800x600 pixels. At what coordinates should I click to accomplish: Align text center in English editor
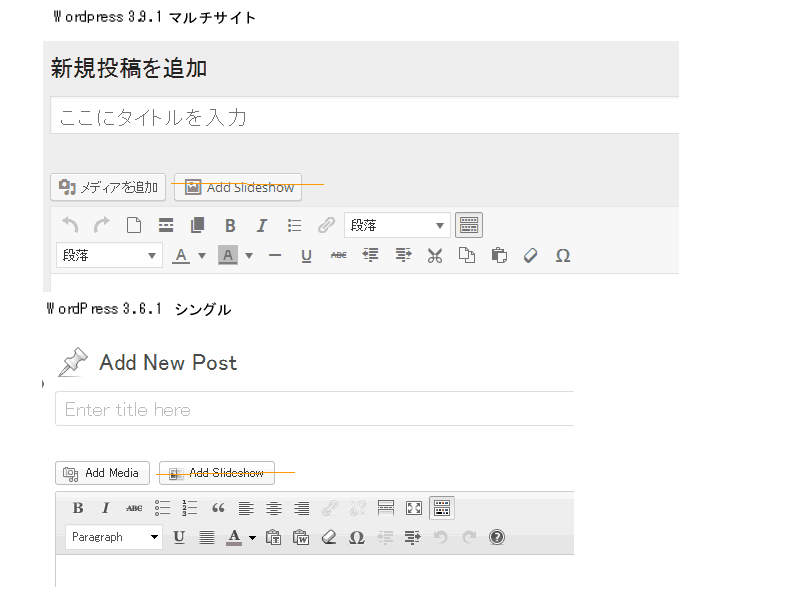tap(273, 508)
